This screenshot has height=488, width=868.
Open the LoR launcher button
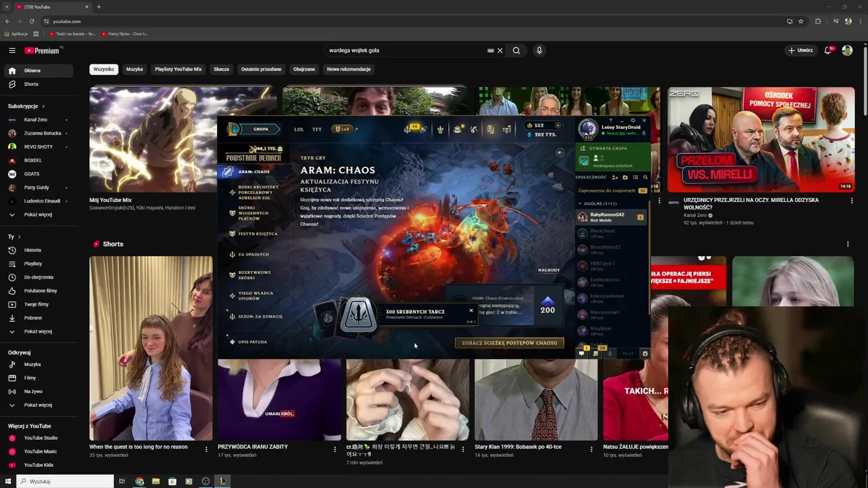(343, 129)
